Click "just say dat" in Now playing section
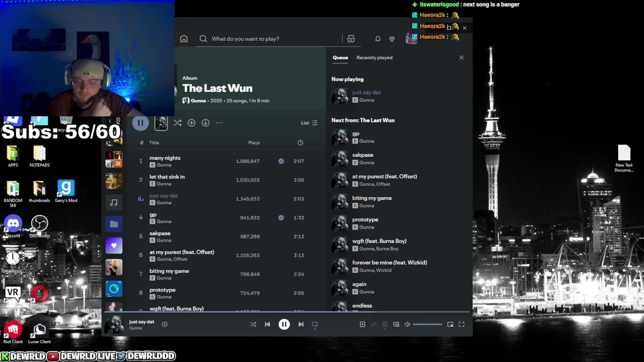 [366, 93]
